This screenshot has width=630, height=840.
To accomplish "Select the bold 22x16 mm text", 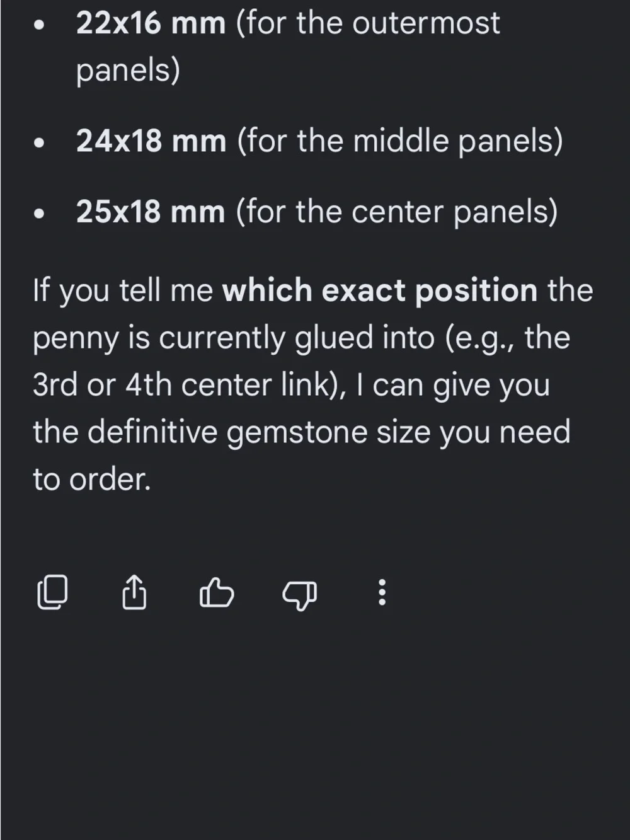I will pos(151,23).
